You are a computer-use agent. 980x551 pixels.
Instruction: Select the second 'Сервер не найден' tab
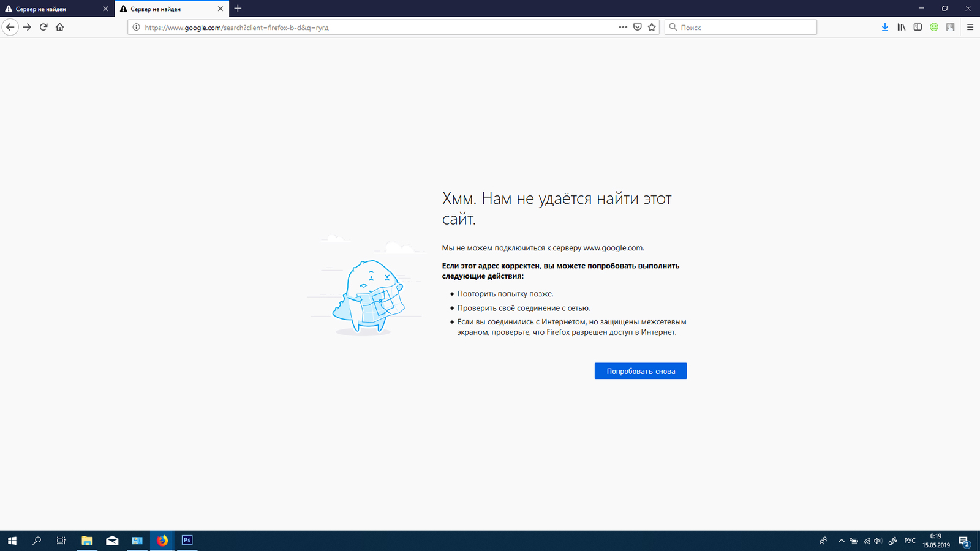(171, 9)
